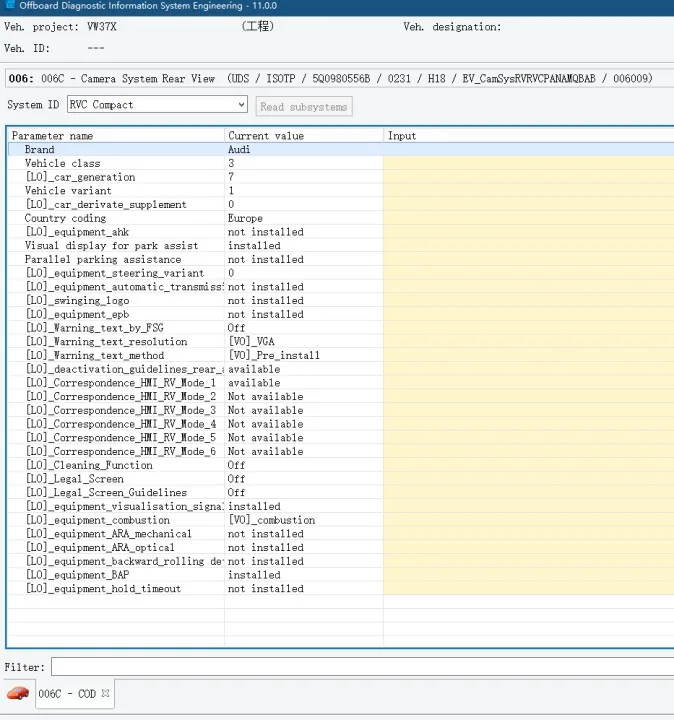Screen dimensions: 674x720
Task: Select the [LO]_equipment_ahk row
Action: click(341, 232)
